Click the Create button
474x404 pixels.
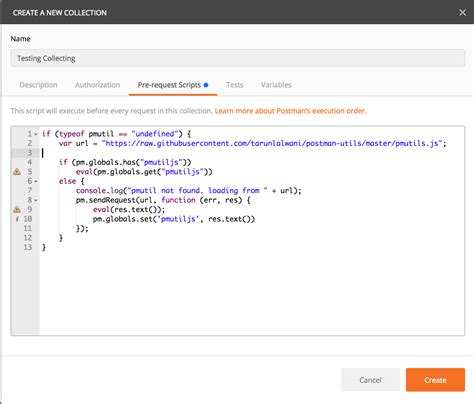click(435, 380)
